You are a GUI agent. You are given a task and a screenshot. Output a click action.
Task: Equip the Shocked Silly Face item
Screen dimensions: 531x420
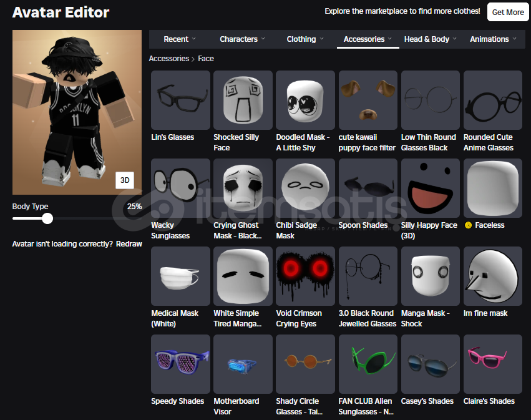click(243, 100)
